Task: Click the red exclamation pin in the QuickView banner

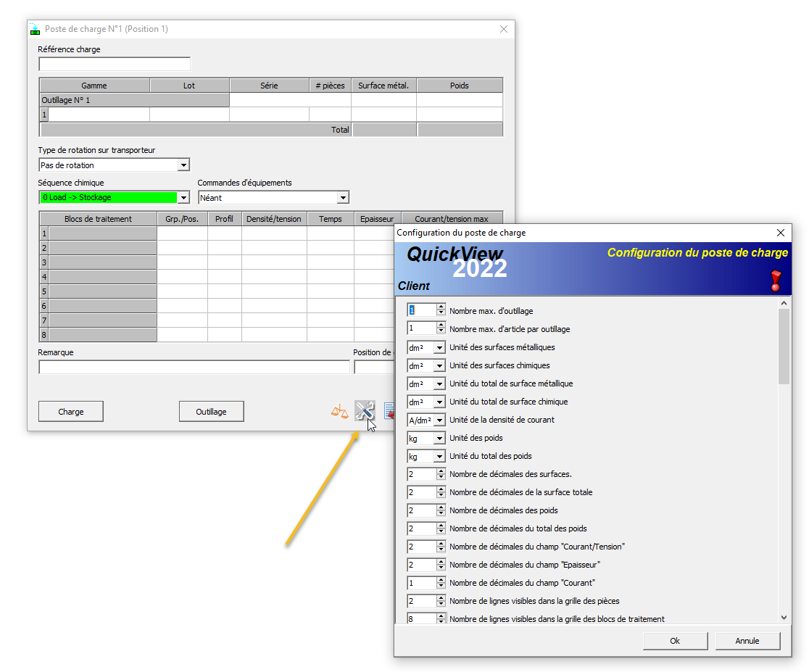Action: [776, 281]
